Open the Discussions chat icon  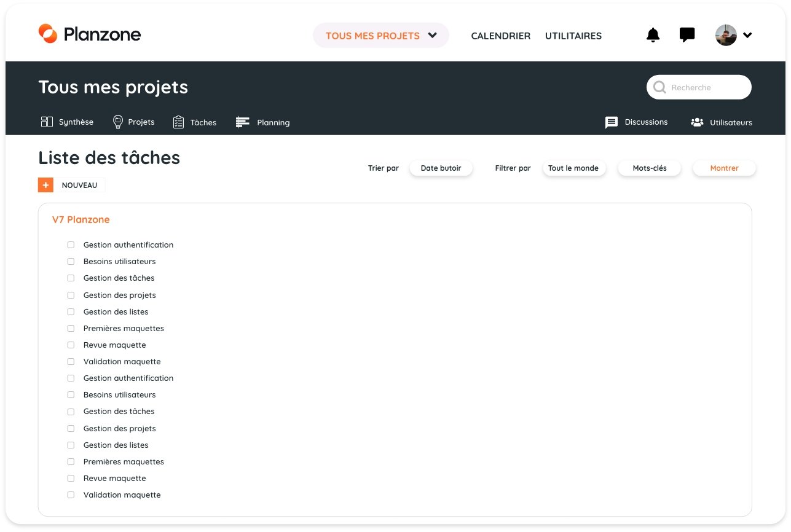612,122
